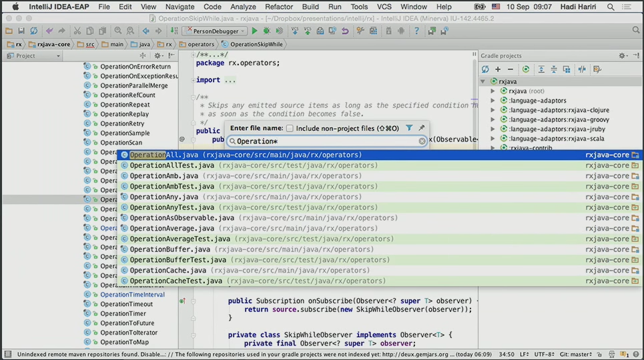Navigate Back with blue left arrow

point(145,31)
